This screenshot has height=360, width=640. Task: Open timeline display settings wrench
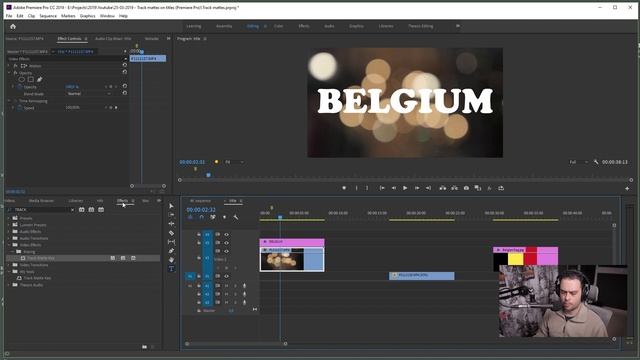[236, 217]
